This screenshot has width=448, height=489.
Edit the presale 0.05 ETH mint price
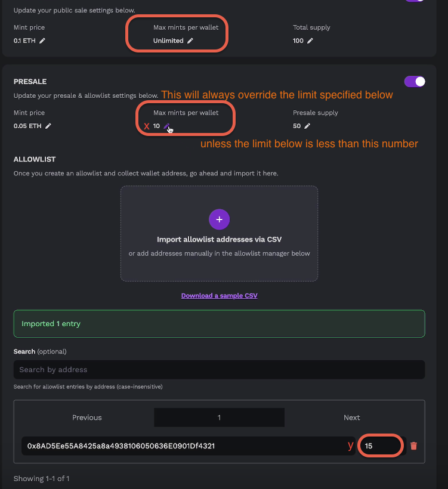[48, 126]
